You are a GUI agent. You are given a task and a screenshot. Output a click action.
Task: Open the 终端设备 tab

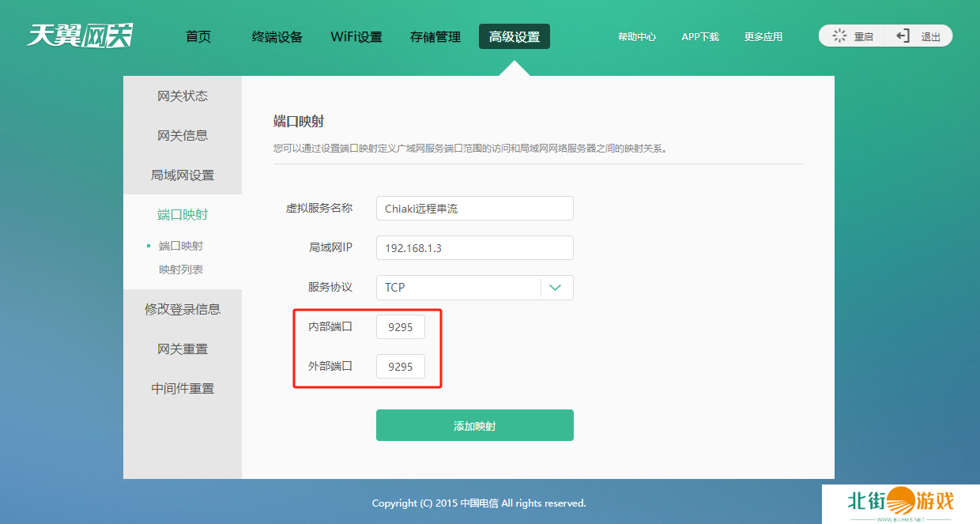click(x=277, y=36)
